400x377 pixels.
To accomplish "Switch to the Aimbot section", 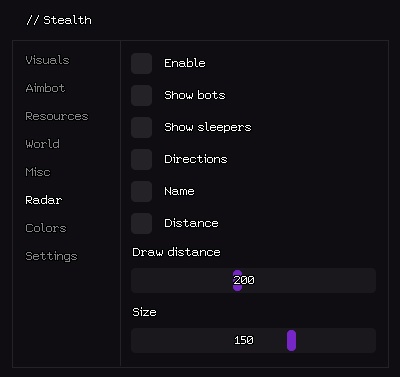I will tap(45, 88).
